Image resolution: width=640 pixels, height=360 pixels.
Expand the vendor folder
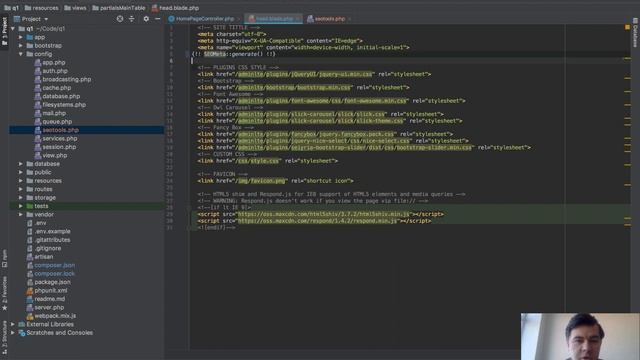(20, 214)
